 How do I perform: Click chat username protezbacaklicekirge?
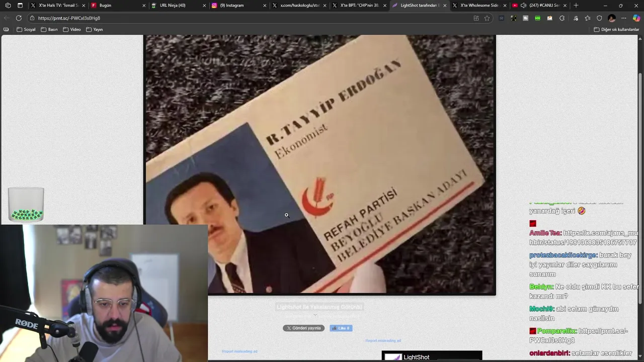click(x=563, y=255)
